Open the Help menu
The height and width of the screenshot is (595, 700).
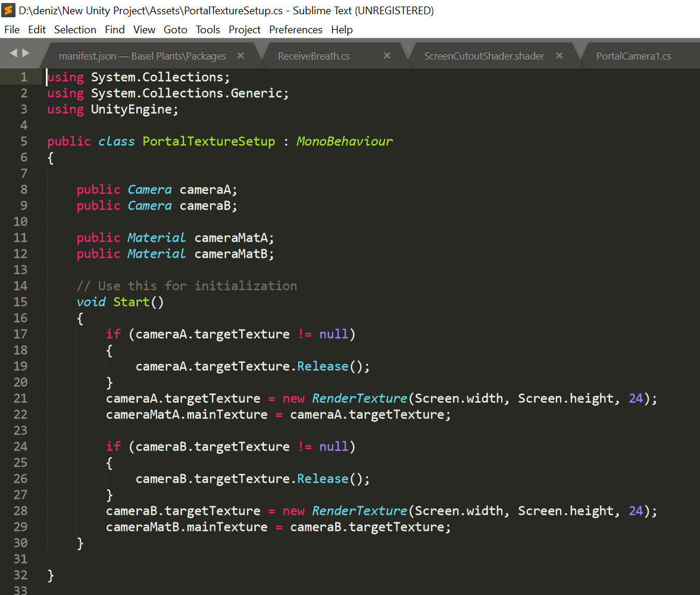pyautogui.click(x=342, y=30)
